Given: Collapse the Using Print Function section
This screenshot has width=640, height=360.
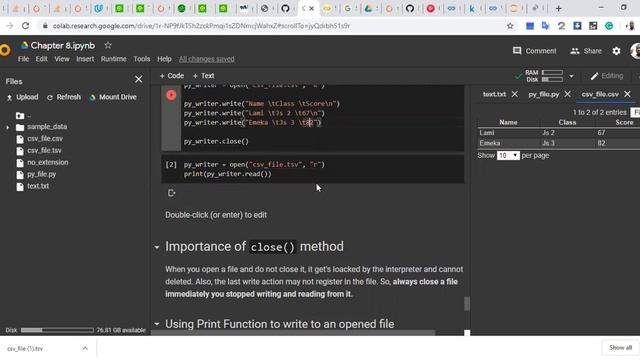Looking at the screenshot, I should pos(157,324).
